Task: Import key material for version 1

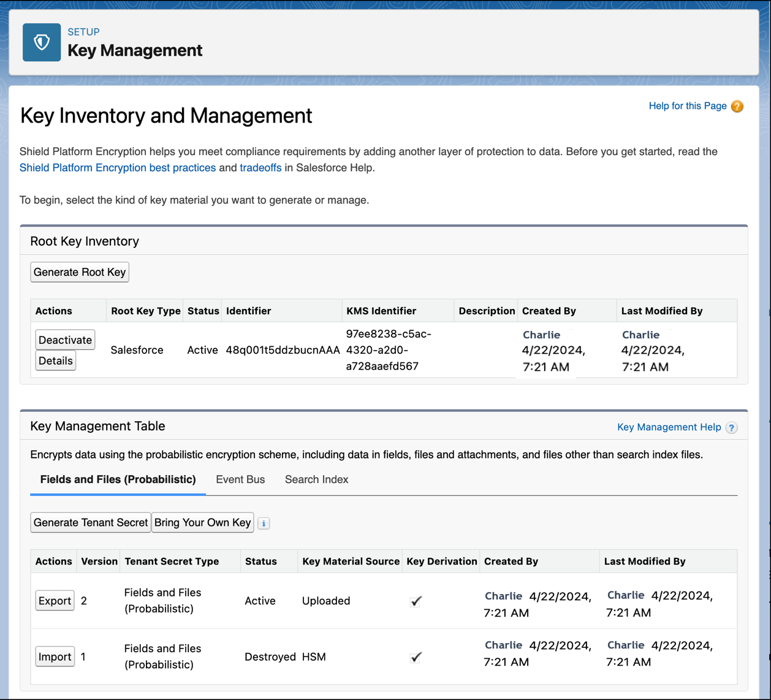Action: point(55,656)
